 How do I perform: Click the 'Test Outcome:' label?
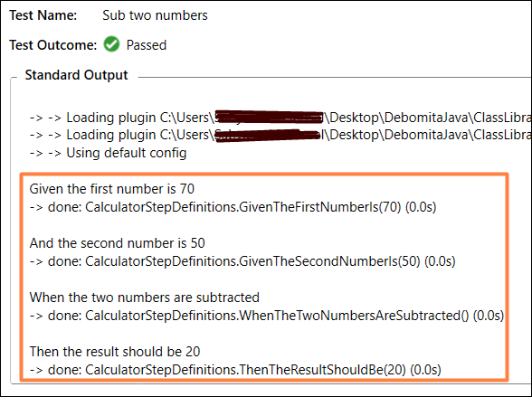(53, 45)
